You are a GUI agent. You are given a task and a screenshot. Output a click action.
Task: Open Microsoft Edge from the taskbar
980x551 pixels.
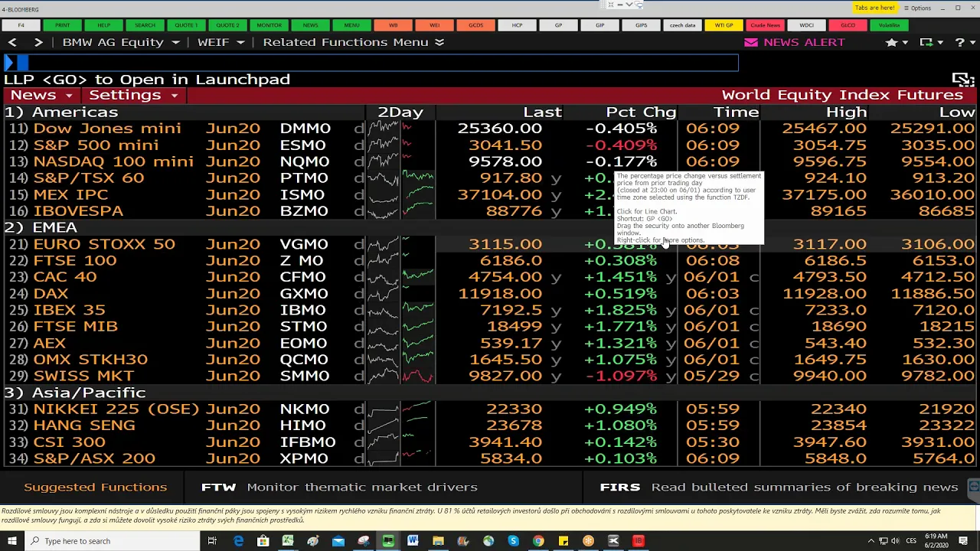(x=238, y=541)
